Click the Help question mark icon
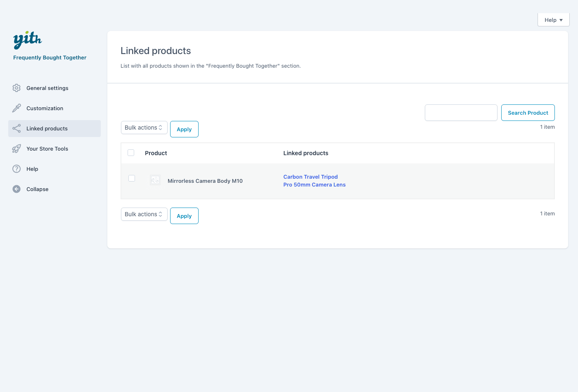The height and width of the screenshot is (392, 578). tap(17, 169)
